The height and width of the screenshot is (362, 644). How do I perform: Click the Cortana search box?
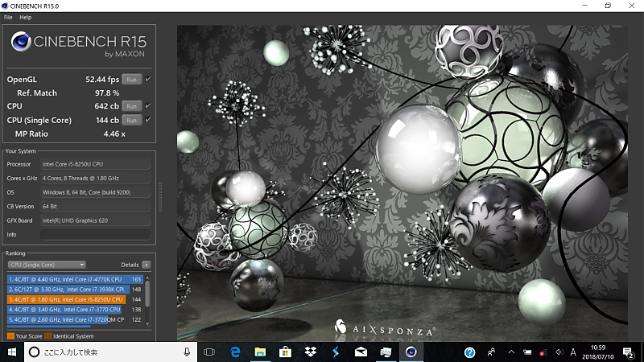point(111,352)
